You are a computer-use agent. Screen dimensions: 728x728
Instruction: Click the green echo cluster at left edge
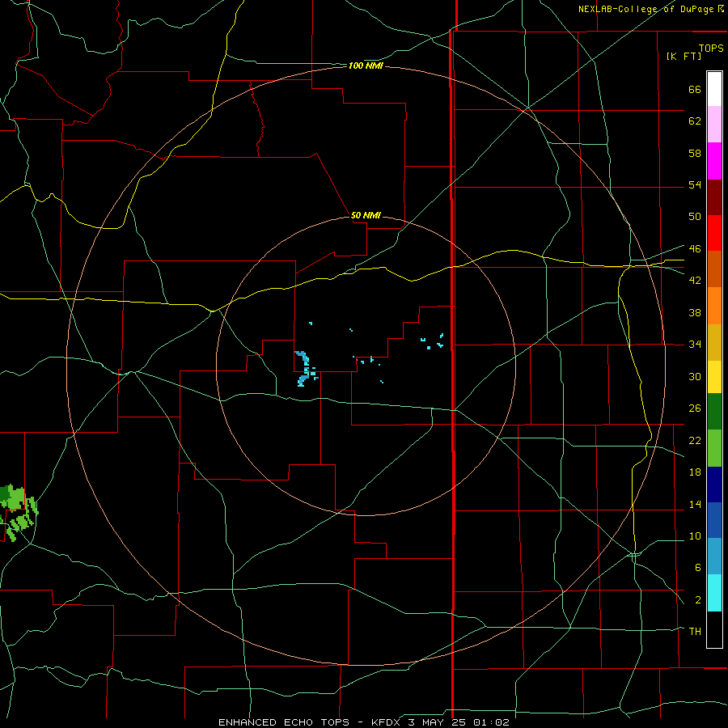18,513
